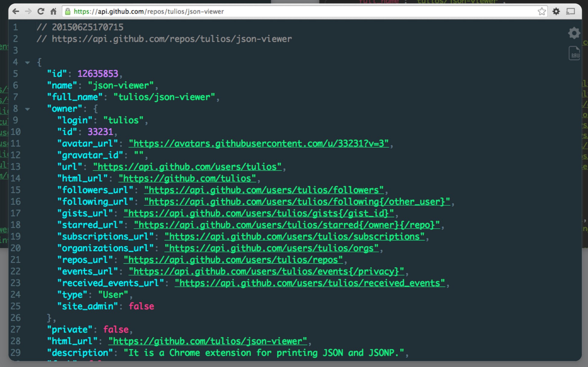Click the description string on line 29
The width and height of the screenshot is (588, 367).
click(264, 353)
